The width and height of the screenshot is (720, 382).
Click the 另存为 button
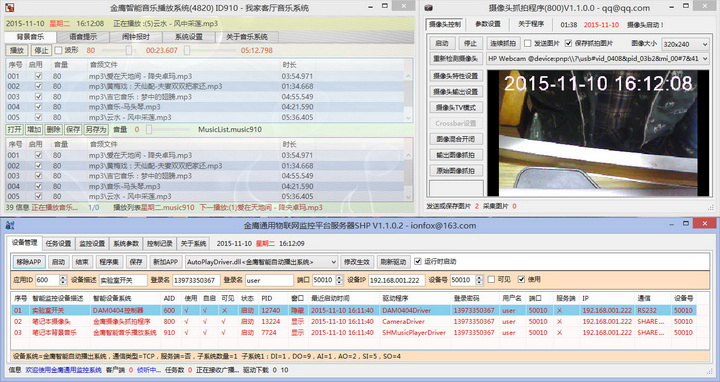(x=96, y=129)
